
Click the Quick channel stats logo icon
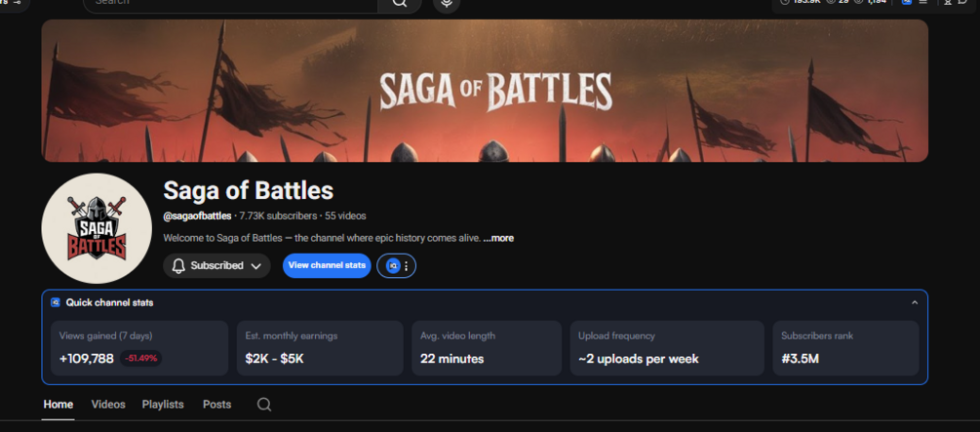(x=56, y=302)
